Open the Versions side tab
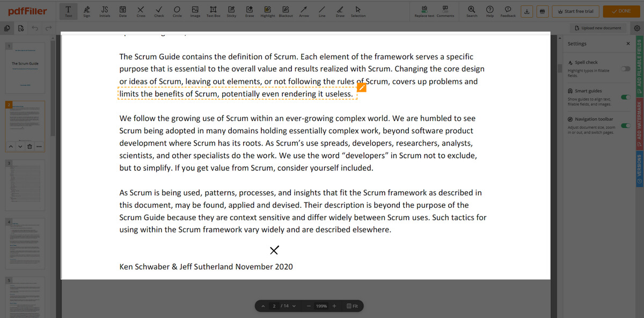This screenshot has height=318, width=644. point(639,169)
